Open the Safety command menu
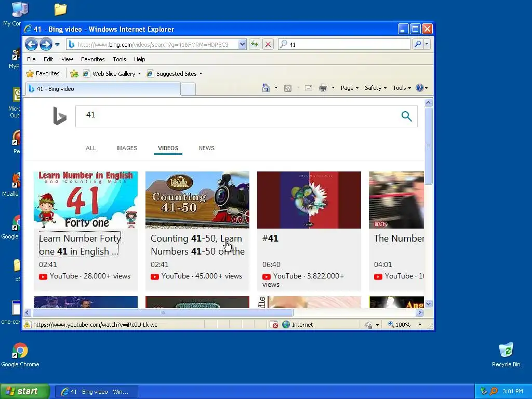This screenshot has height=399, width=532. coord(376,88)
